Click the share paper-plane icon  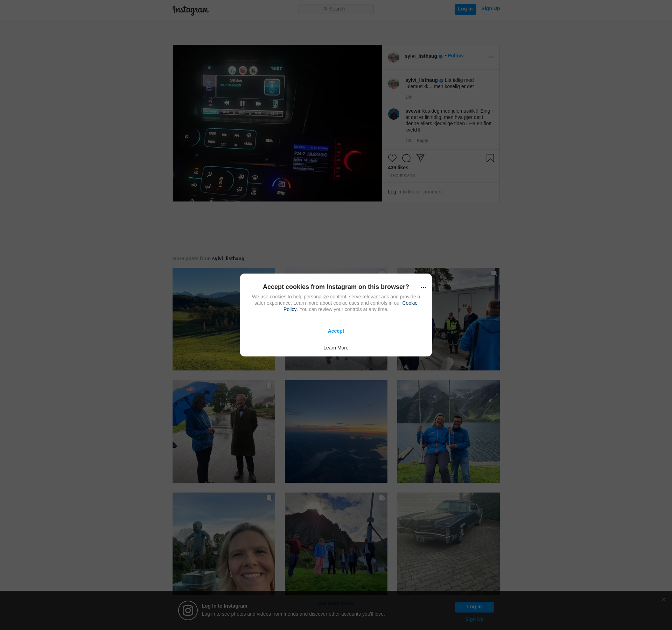tap(420, 158)
